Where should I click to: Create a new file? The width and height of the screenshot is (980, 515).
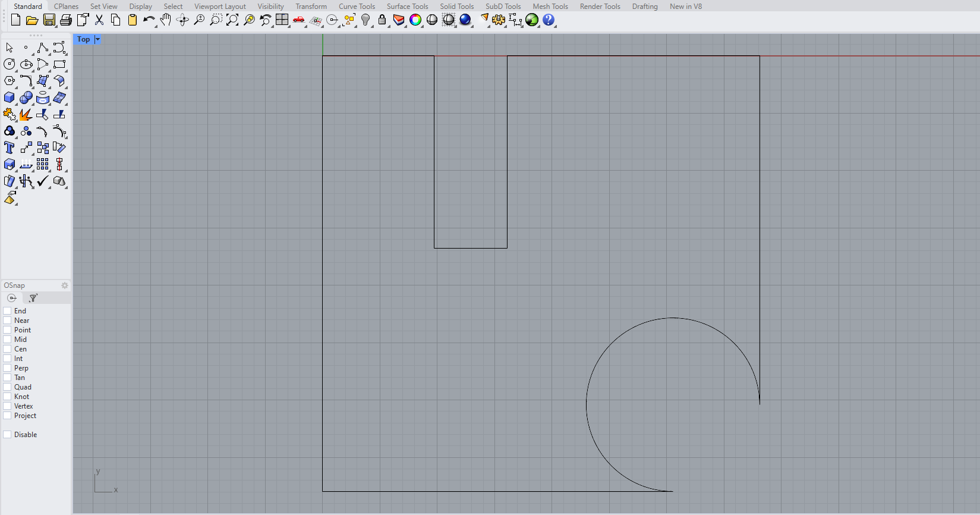(15, 20)
